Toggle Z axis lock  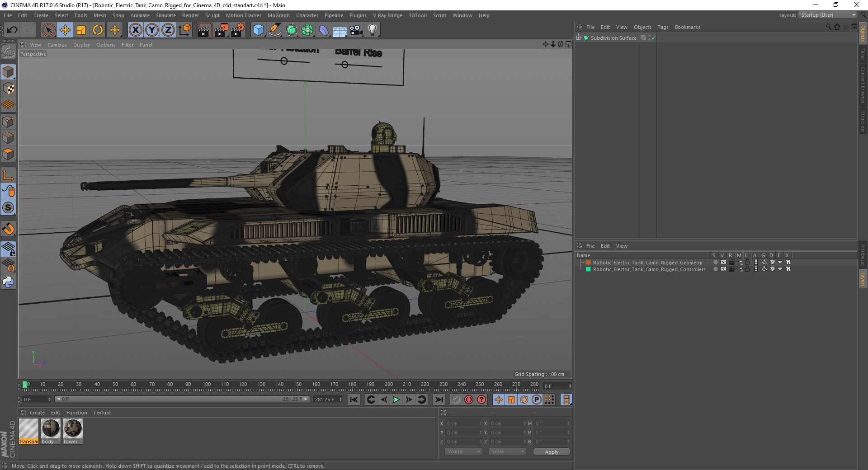[168, 30]
